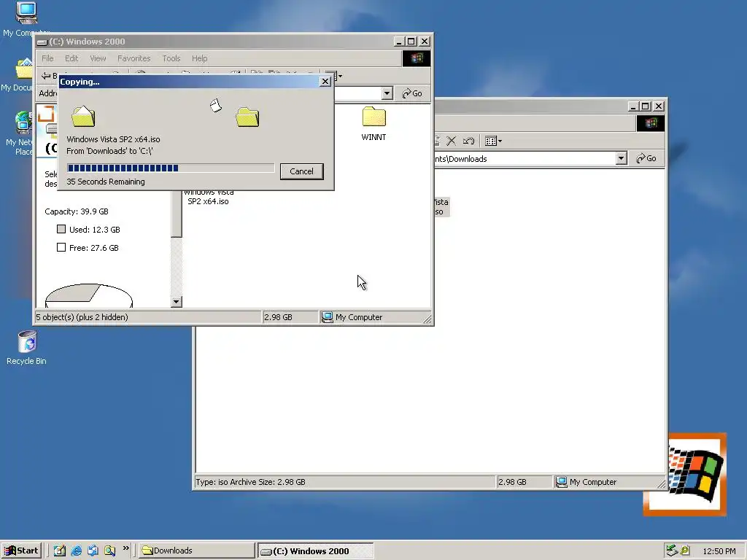Open the Favorites menu in C: window
The image size is (747, 560).
134,58
